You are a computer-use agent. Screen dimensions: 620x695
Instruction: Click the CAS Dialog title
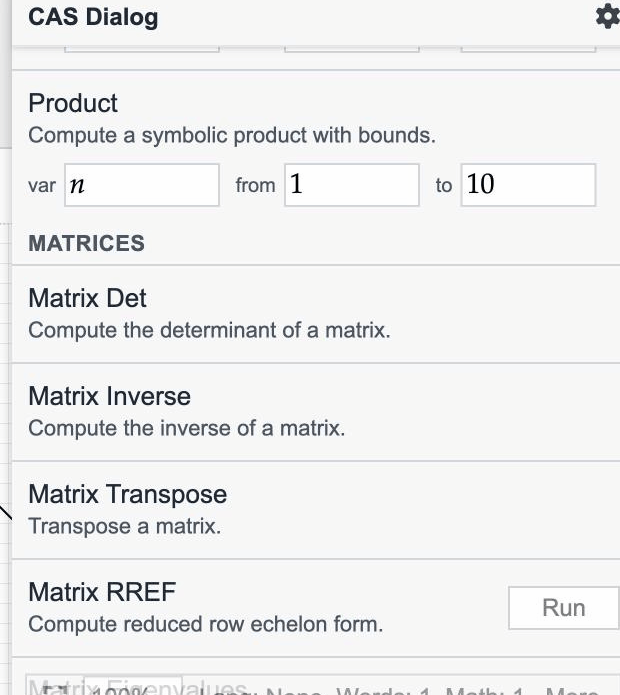(93, 17)
